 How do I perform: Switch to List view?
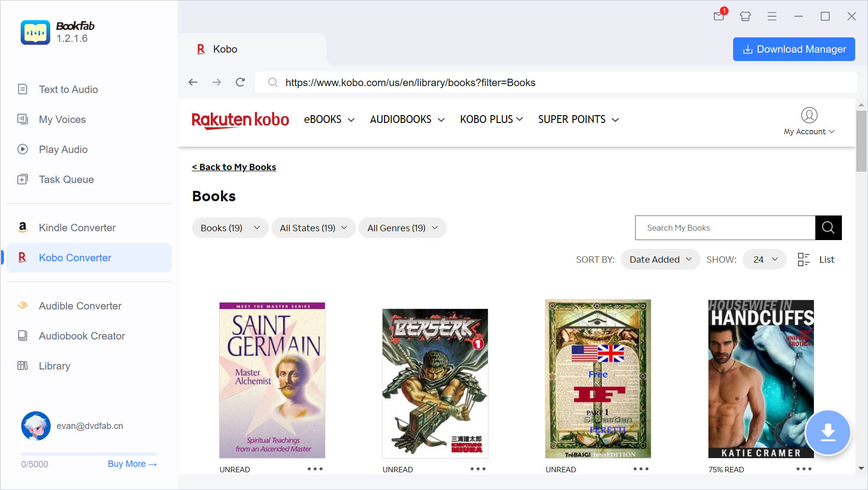pos(827,259)
